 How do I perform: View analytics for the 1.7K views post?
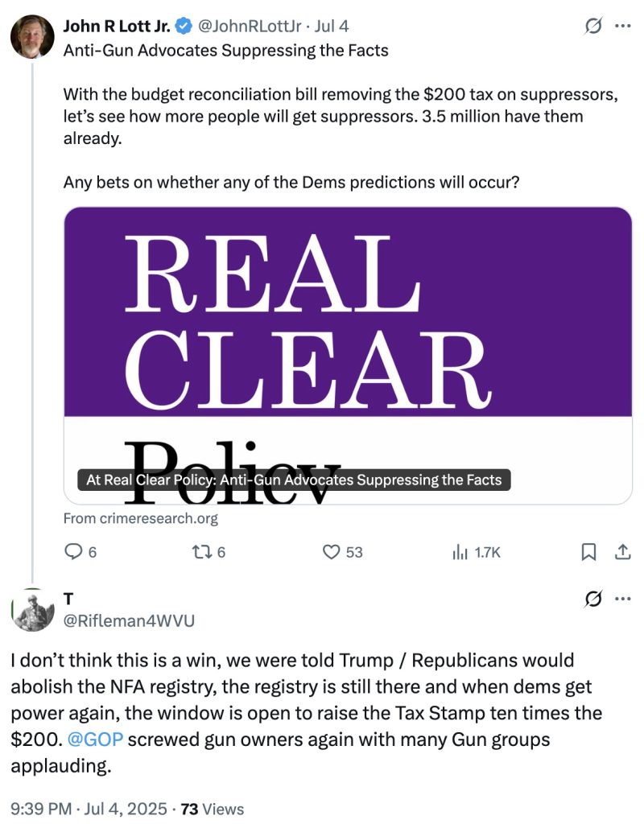coord(460,552)
